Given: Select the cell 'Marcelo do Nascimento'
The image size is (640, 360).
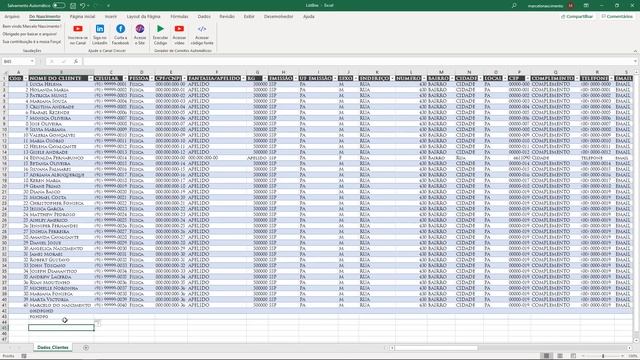Looking at the screenshot, I should 61,305.
